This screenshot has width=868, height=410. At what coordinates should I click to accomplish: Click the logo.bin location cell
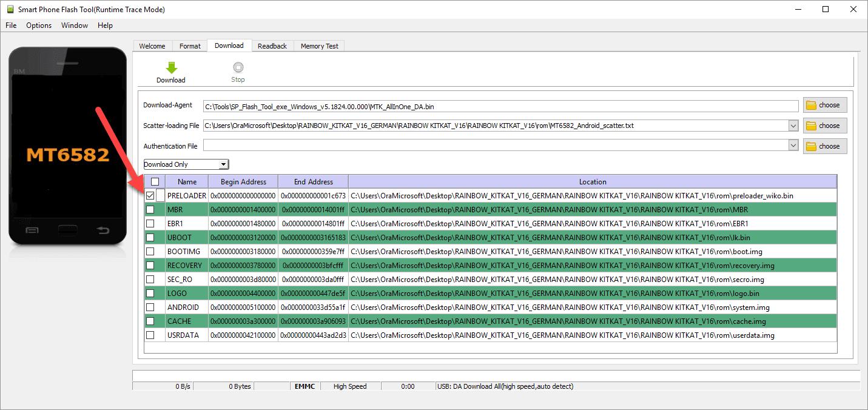click(593, 293)
